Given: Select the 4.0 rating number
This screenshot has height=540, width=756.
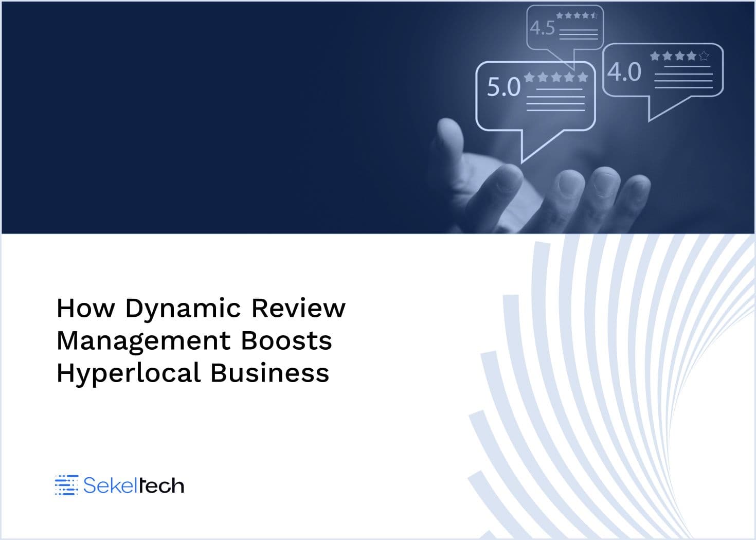Looking at the screenshot, I should (625, 71).
